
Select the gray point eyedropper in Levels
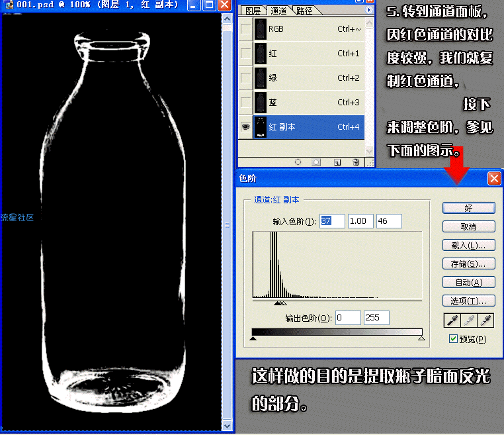click(469, 320)
